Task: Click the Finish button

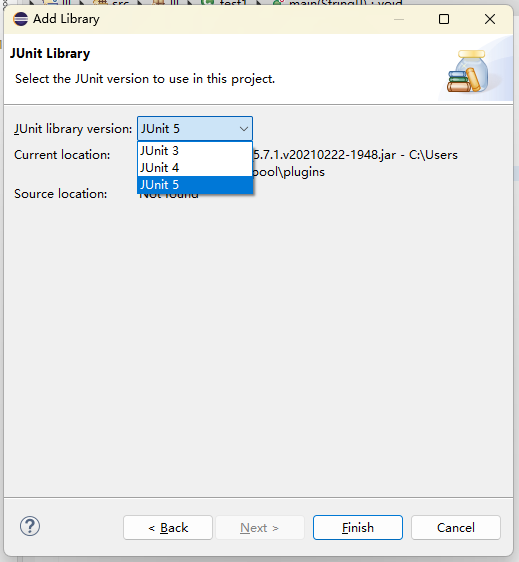Action: click(358, 527)
